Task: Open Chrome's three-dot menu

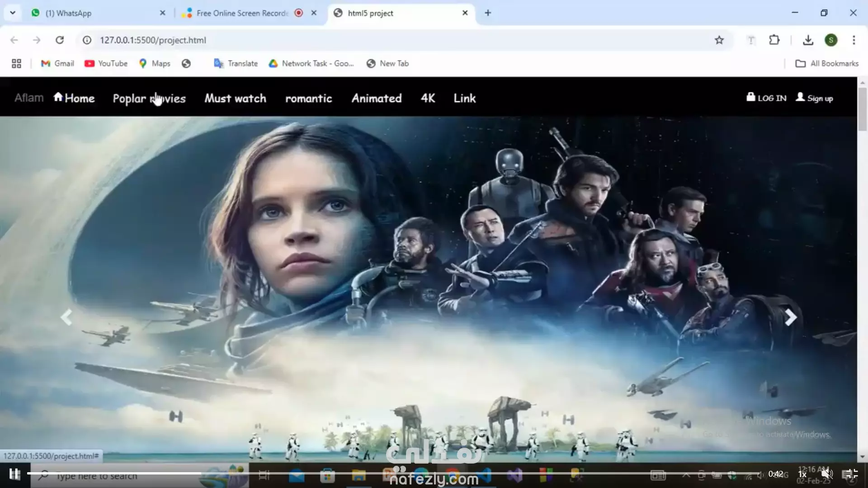Action: point(854,40)
